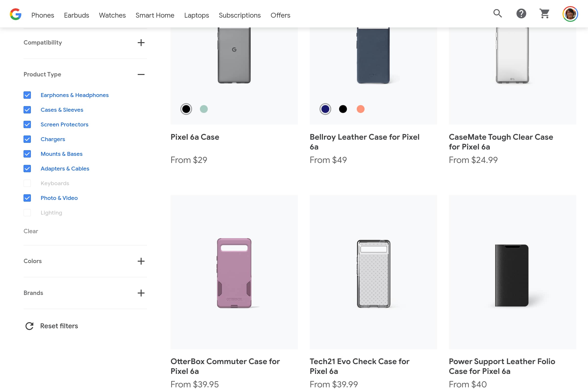Open the shopping cart icon

[x=544, y=13]
